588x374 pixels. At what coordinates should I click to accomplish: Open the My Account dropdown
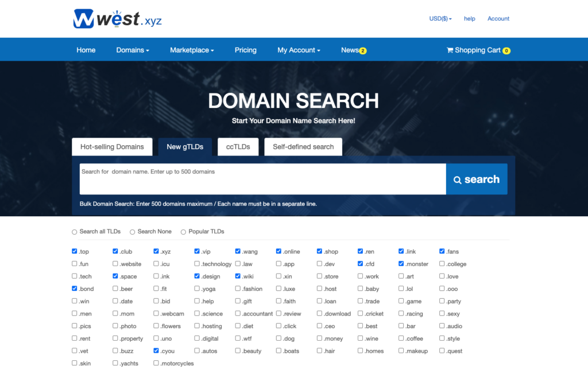click(x=299, y=50)
